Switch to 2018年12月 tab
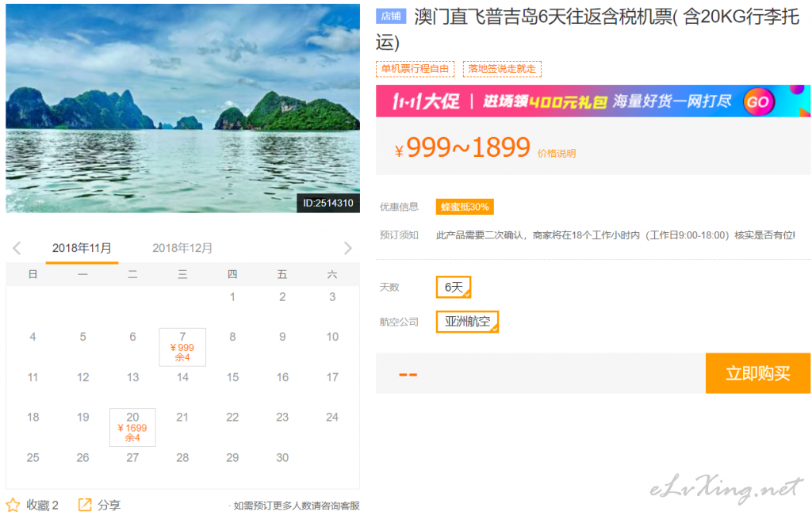Viewport: 812px width, 515px height. coord(182,248)
